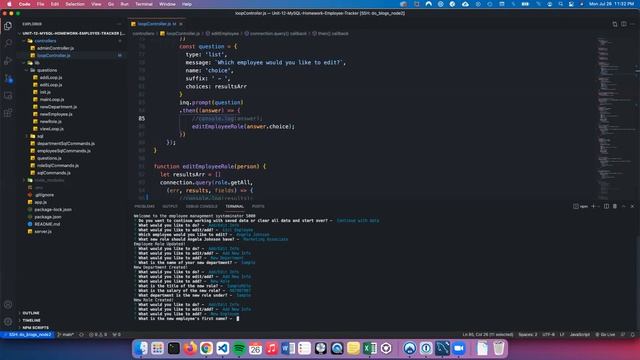Split the editor right
The width and height of the screenshot is (640, 360).
tap(624, 24)
